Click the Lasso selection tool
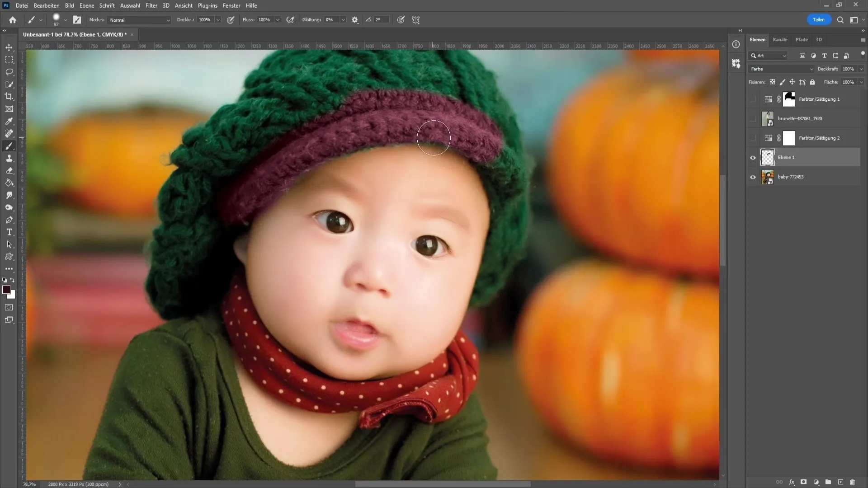Screen dimensions: 868x488 click(9, 72)
